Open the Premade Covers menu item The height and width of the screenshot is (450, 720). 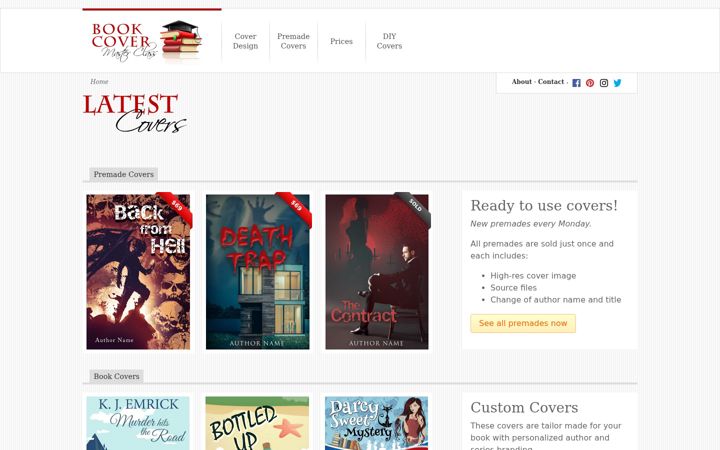click(x=293, y=41)
